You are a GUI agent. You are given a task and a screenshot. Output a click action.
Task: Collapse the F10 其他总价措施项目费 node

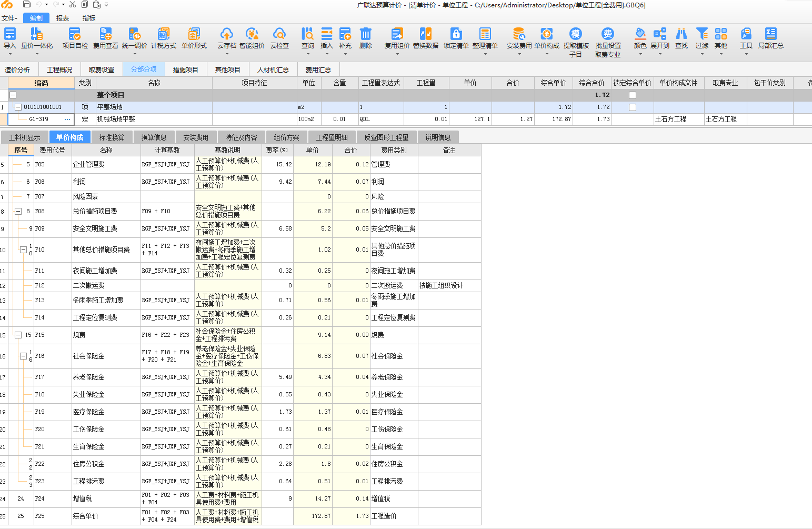tap(23, 250)
